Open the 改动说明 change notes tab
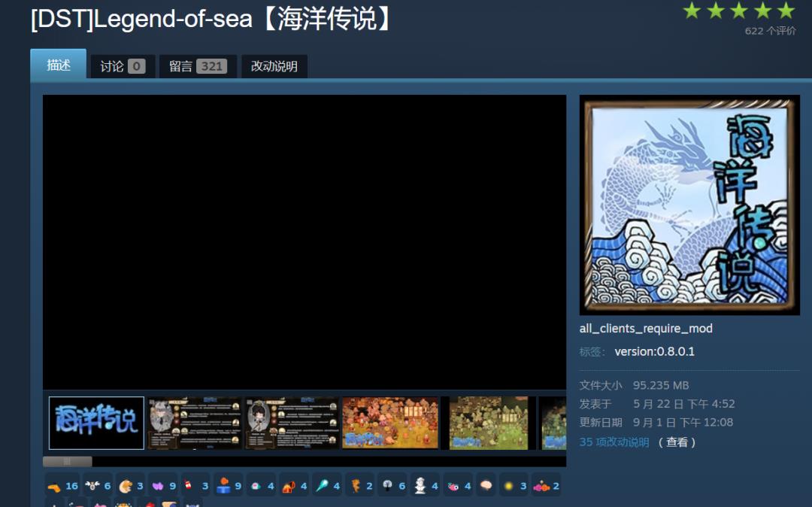 (274, 66)
